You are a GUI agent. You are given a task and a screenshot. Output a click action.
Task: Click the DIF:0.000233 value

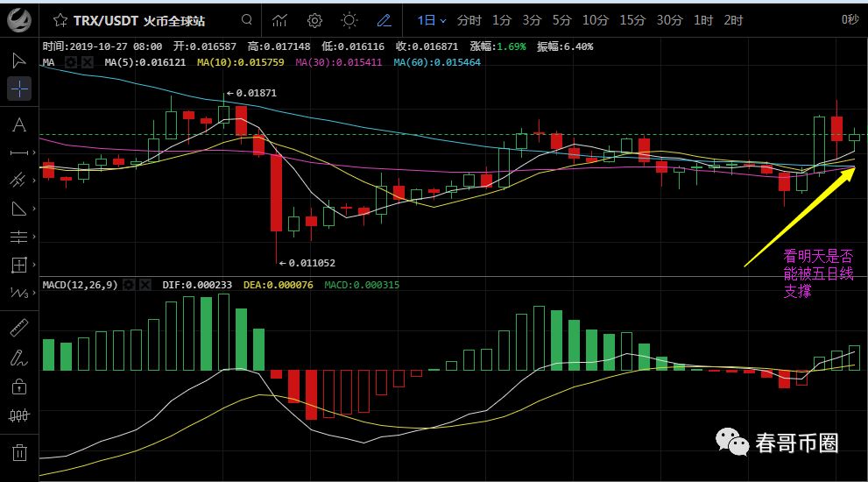[197, 285]
